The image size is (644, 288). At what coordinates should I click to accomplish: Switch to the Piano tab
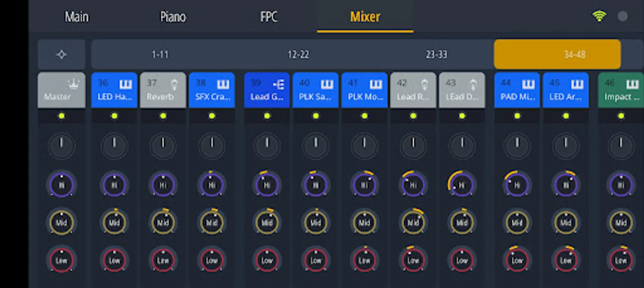(x=173, y=17)
